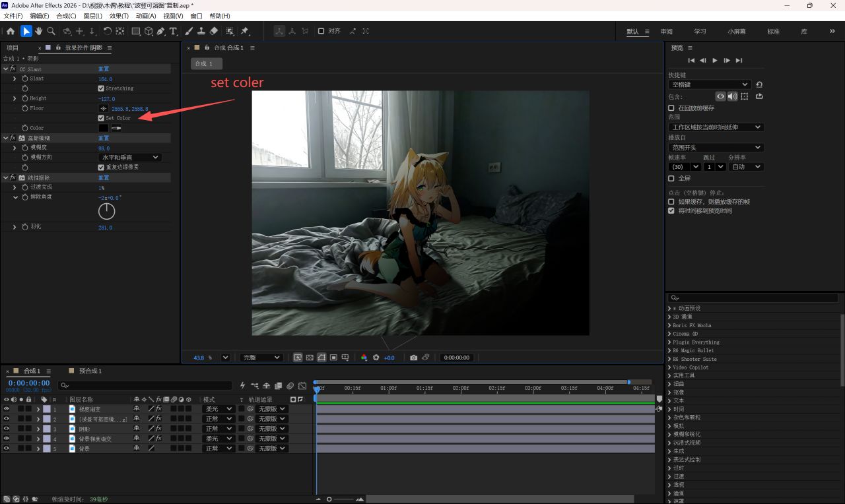Enable 在回放前缓存 cache before playback
The image size is (845, 504).
tap(671, 108)
